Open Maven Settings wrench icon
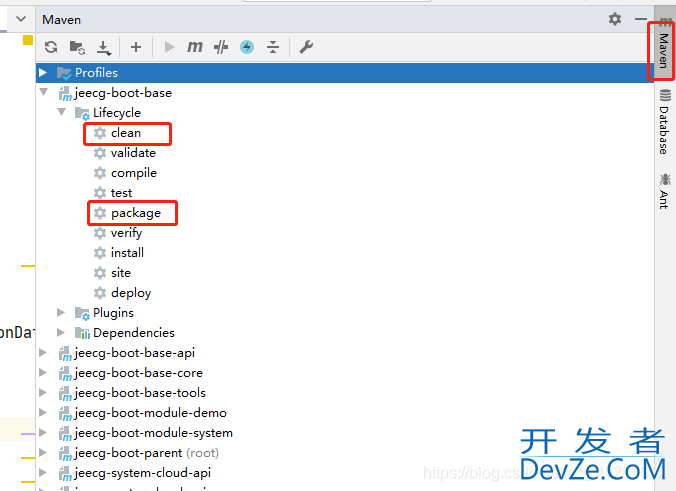Image resolution: width=676 pixels, height=491 pixels. tap(306, 47)
